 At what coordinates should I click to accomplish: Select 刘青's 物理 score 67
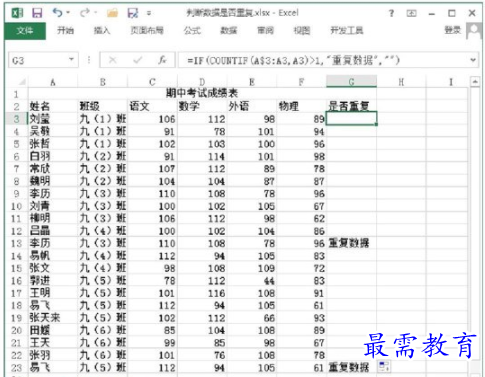301,206
